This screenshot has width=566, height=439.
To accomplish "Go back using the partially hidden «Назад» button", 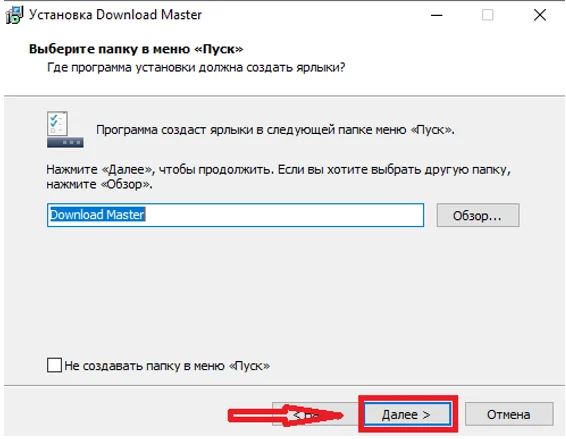I will (x=315, y=414).
